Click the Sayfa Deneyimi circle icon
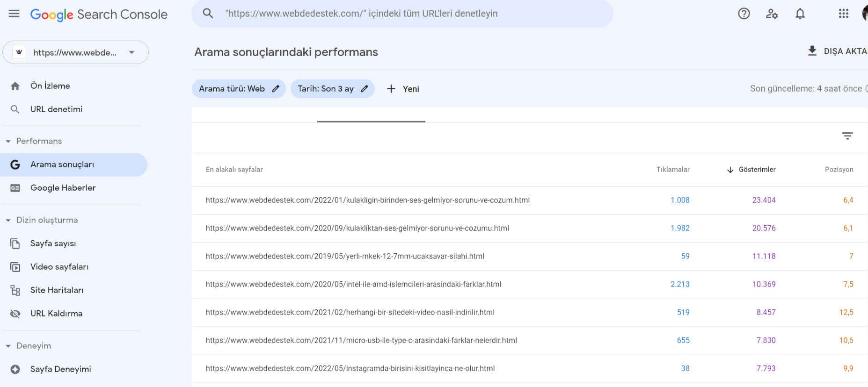Image resolution: width=868 pixels, height=387 pixels. pyautogui.click(x=15, y=369)
